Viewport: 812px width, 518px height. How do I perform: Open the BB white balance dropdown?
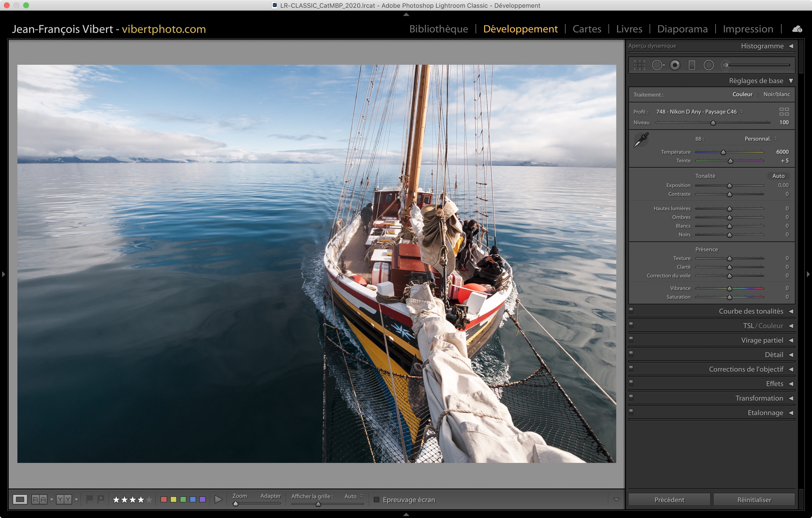760,139
